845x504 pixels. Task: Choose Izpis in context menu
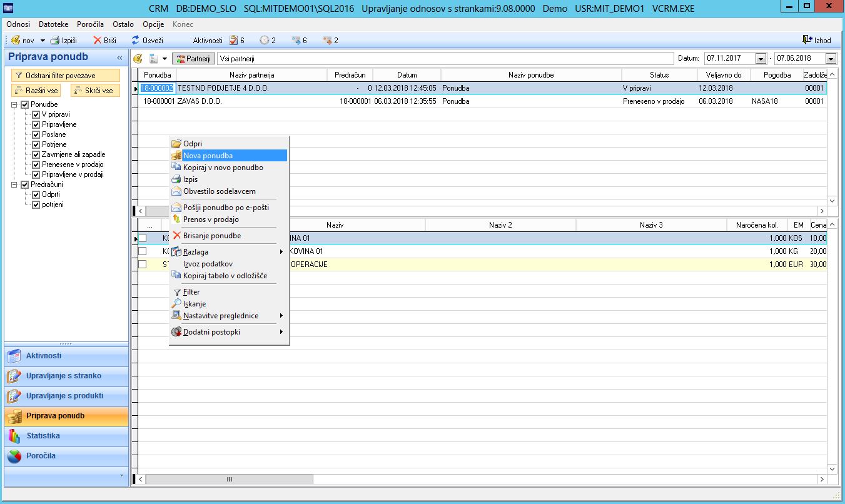229,179
